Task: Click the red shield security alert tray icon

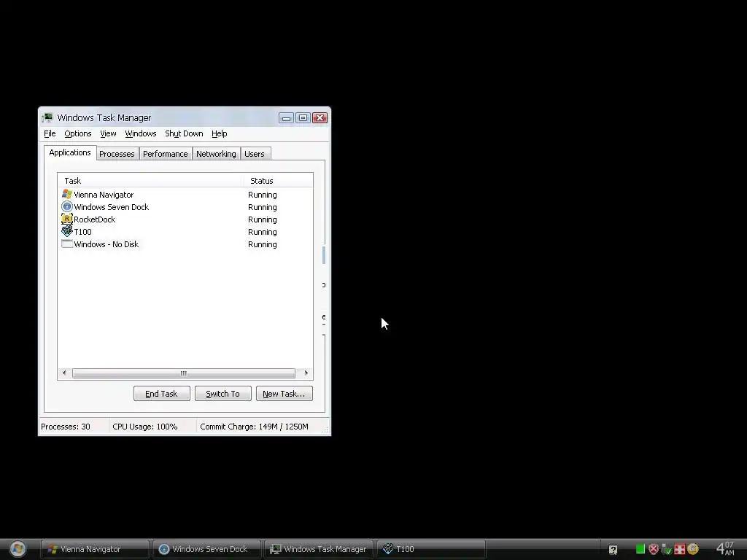Action: pyautogui.click(x=654, y=549)
